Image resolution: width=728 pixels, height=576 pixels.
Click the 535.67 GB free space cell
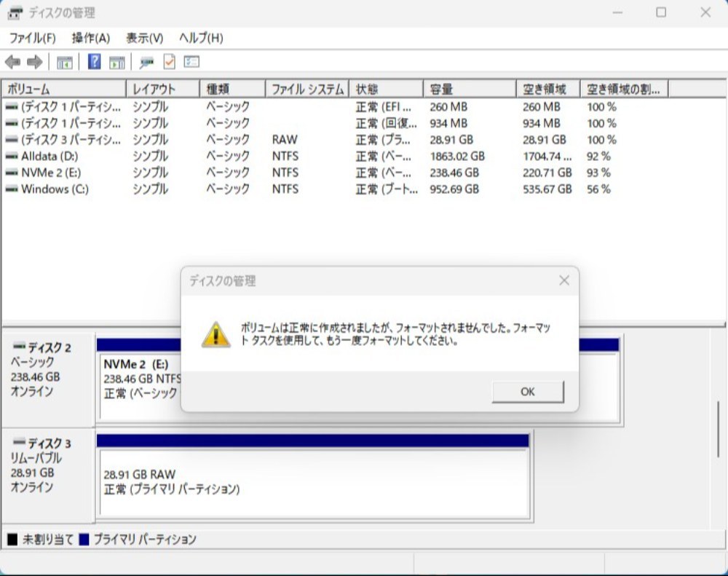pyautogui.click(x=547, y=189)
